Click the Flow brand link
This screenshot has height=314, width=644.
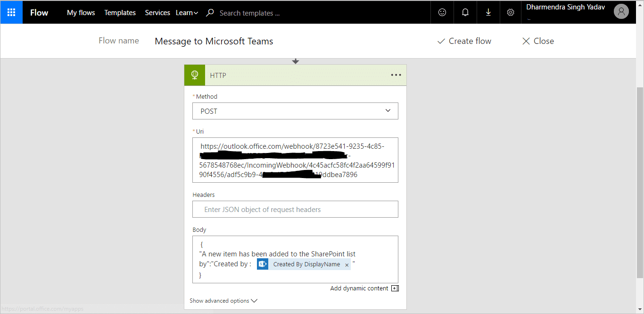[39, 13]
